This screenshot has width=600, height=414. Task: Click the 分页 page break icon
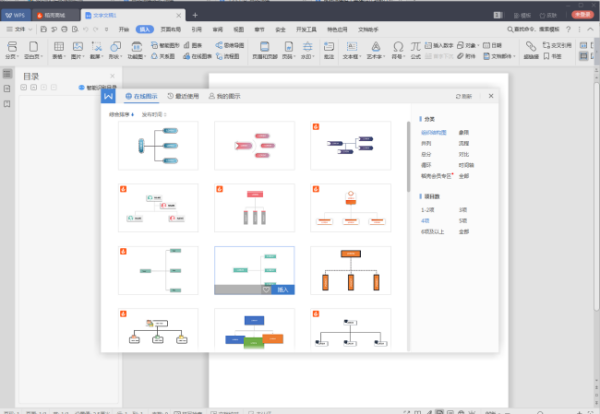[x=12, y=50]
